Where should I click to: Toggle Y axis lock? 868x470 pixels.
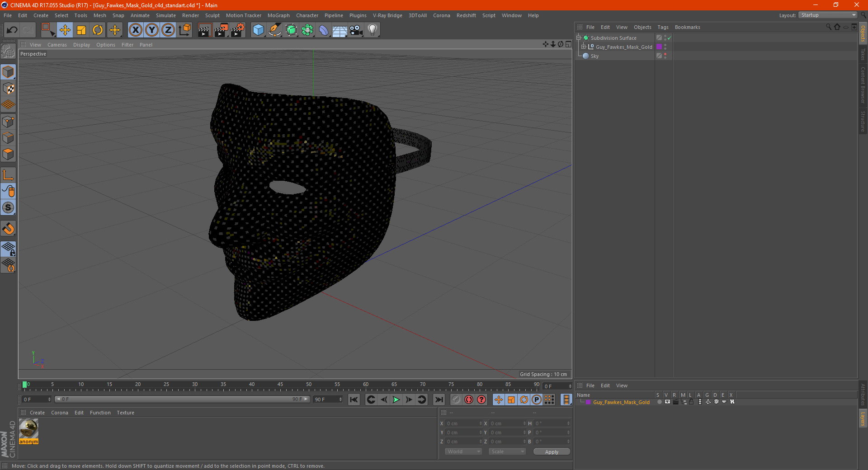(152, 30)
